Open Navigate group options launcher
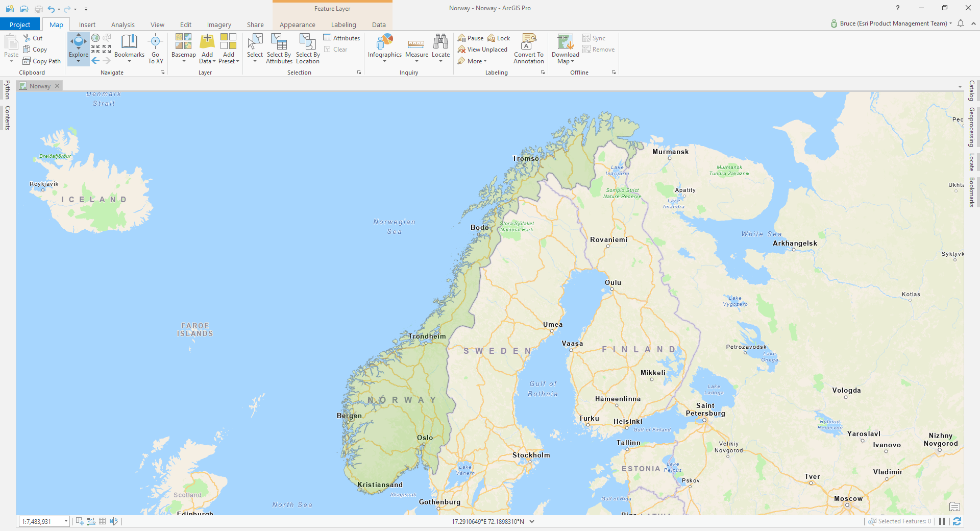The height and width of the screenshot is (531, 980). [x=163, y=73]
